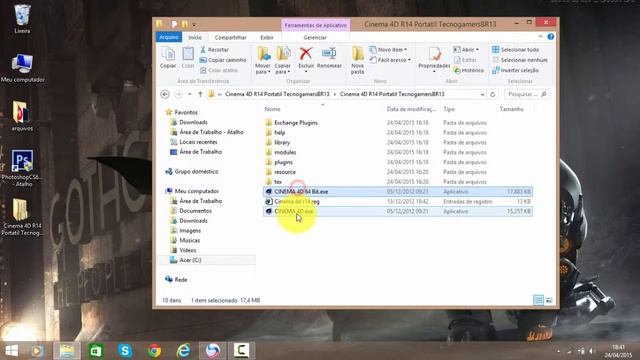Click the Colar paste icon

coord(188,58)
